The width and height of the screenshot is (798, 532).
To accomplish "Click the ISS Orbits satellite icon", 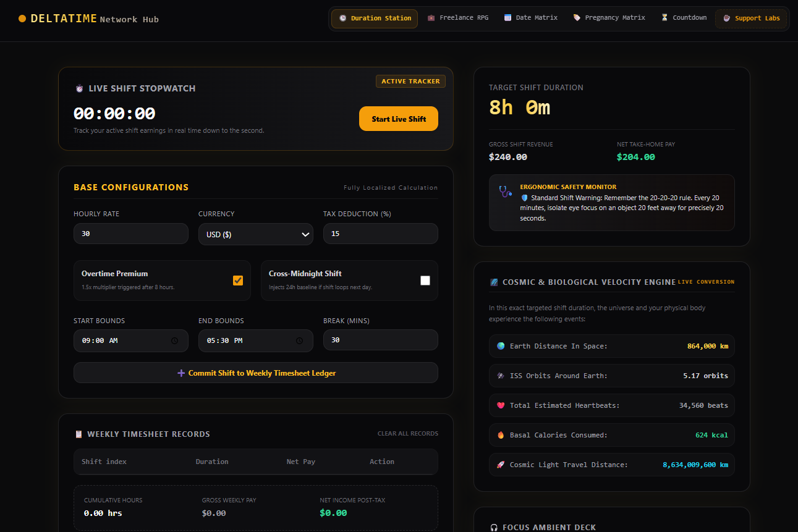I will pos(501,376).
